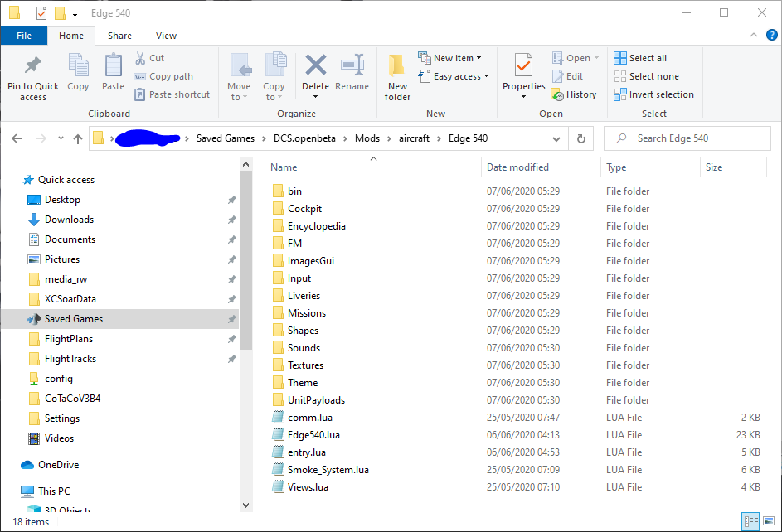Select the Cockpit folder

tap(304, 209)
